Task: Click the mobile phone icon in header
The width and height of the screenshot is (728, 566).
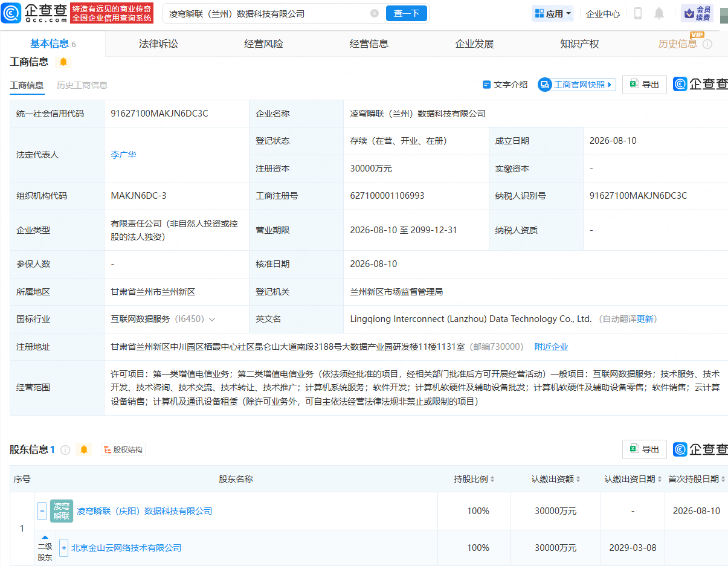Action: coord(638,13)
